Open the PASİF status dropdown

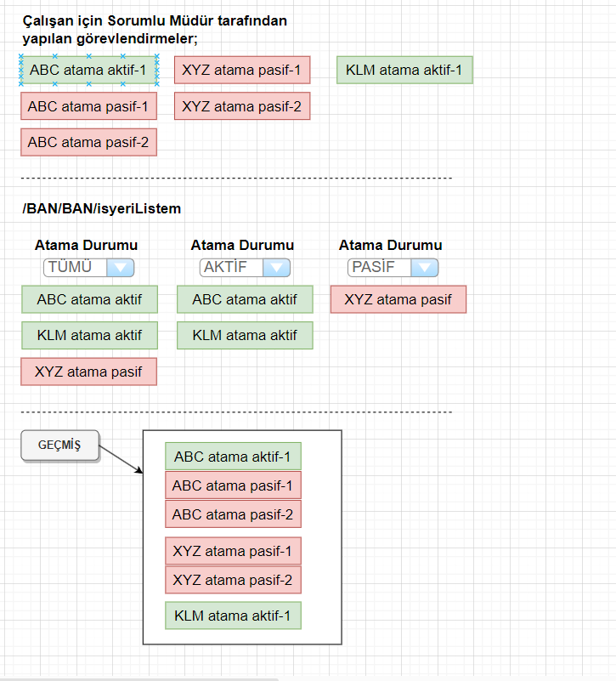point(425,267)
